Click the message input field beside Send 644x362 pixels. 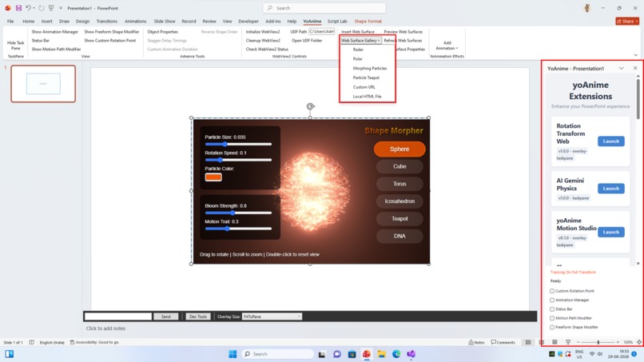[x=118, y=316]
